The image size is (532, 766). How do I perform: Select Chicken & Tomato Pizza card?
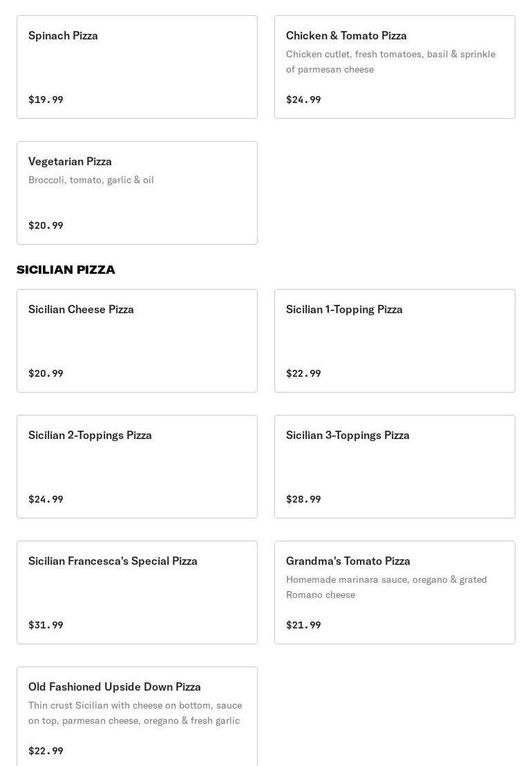(395, 67)
